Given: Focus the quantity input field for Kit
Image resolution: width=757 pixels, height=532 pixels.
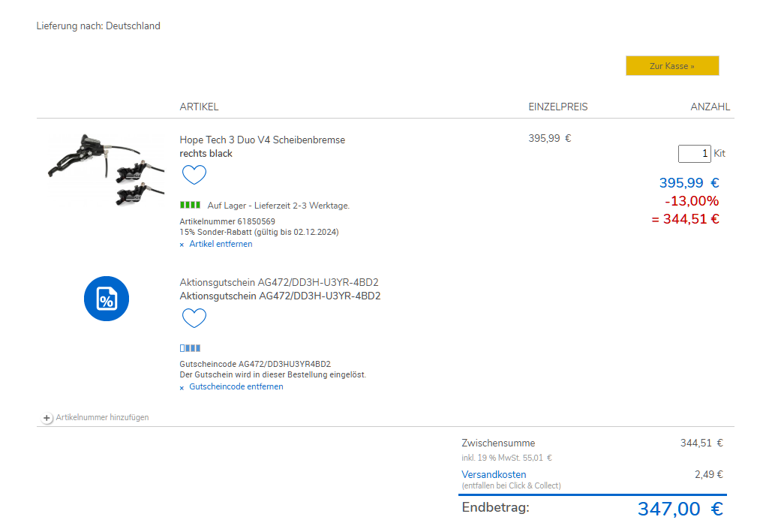Looking at the screenshot, I should 694,154.
